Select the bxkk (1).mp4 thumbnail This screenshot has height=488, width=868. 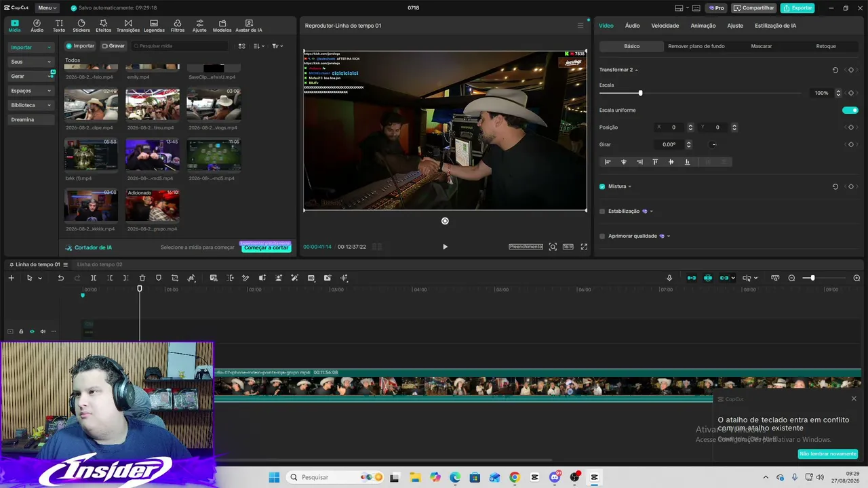tap(91, 155)
